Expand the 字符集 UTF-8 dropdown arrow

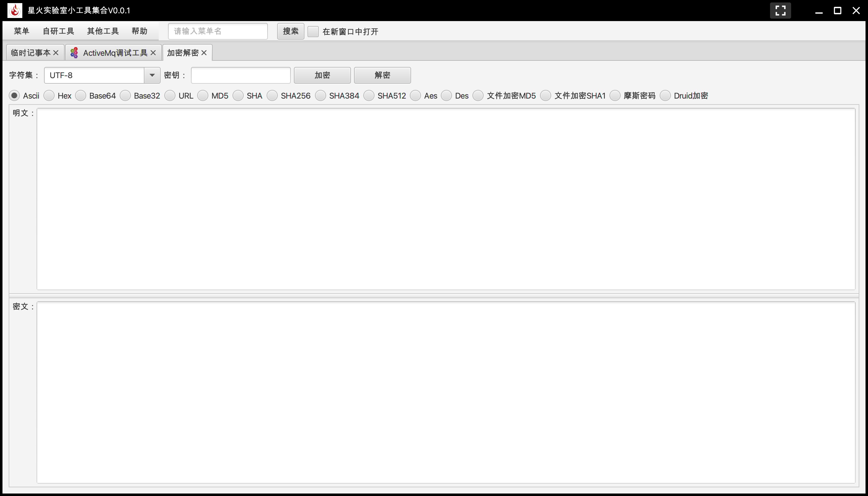[x=152, y=75]
